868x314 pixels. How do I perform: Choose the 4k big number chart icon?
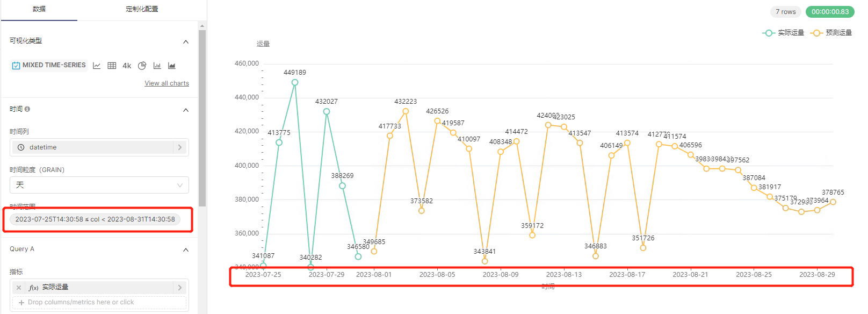(x=127, y=66)
